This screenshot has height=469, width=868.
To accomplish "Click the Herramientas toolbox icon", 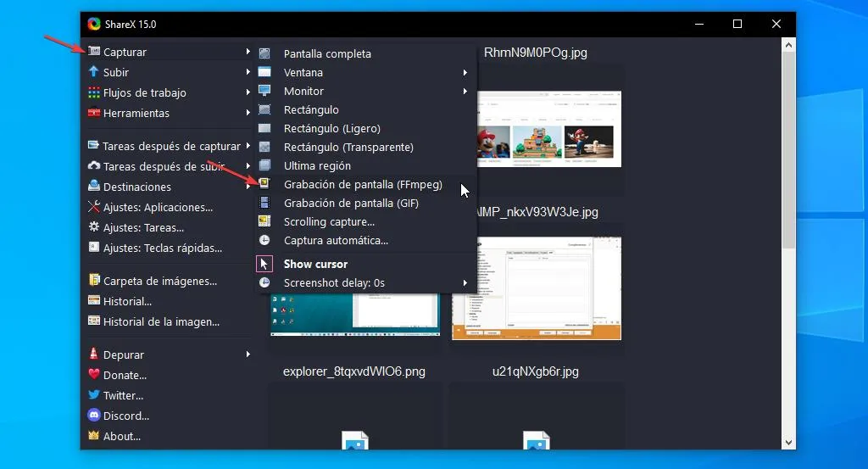I will (94, 113).
